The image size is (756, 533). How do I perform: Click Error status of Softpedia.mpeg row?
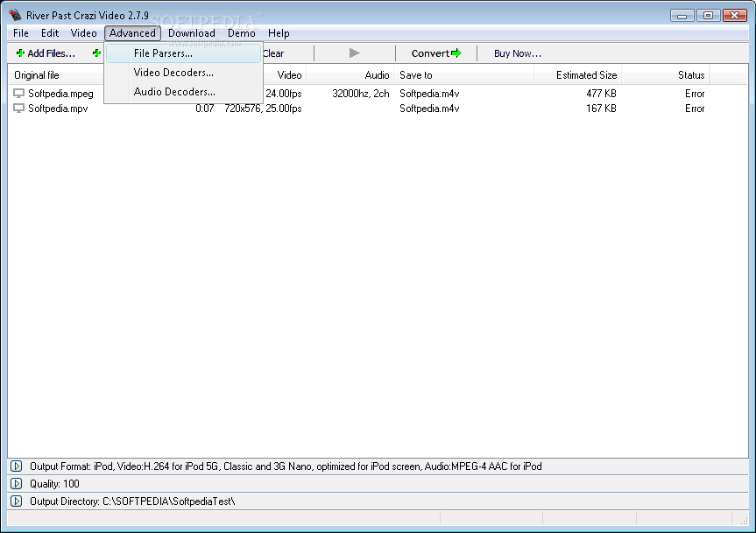695,94
